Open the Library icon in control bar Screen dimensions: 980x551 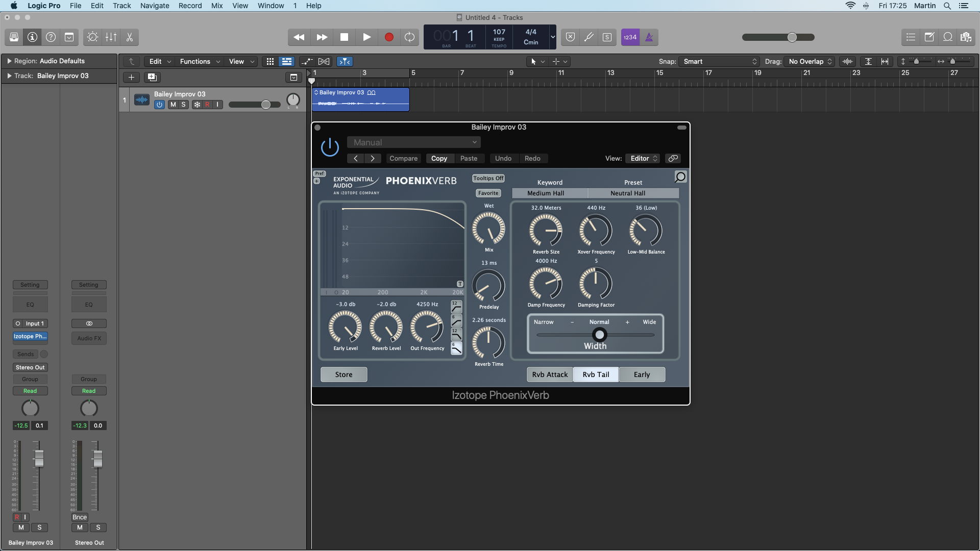[x=14, y=37]
